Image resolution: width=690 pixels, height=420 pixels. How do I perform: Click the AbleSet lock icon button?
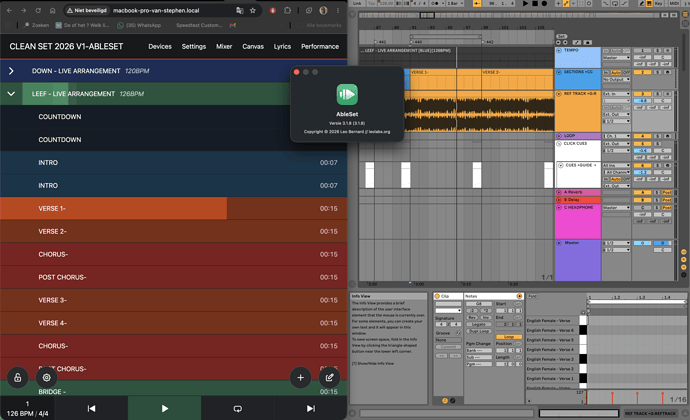[18, 377]
